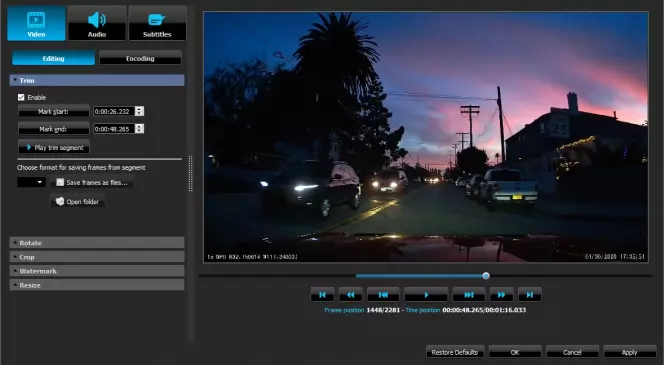
Task: Switch to the Encoding tab
Action: click(140, 58)
